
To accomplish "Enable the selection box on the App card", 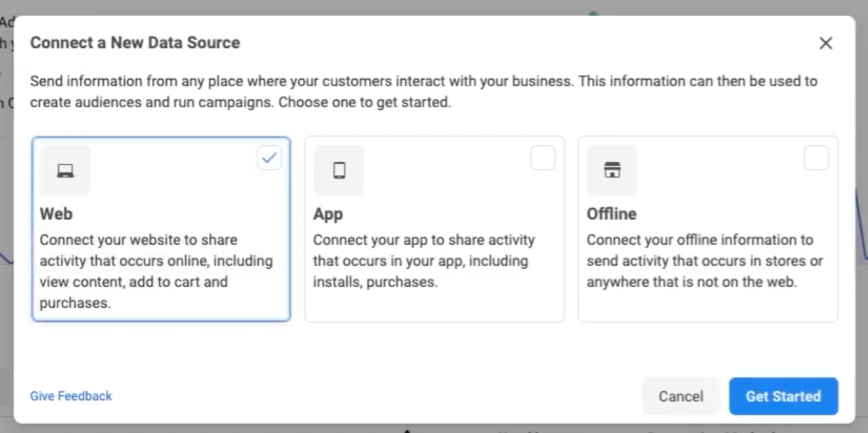I will (x=543, y=158).
